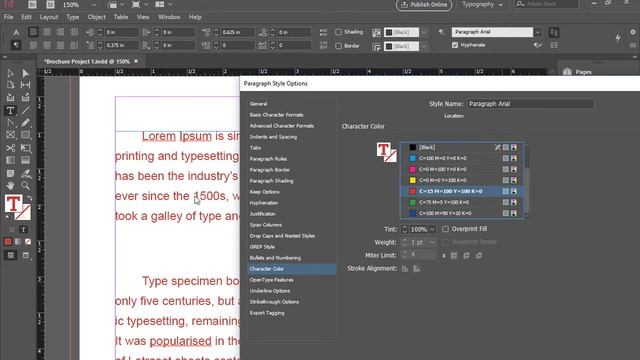Go to Indents and Spacing section

coord(273,137)
